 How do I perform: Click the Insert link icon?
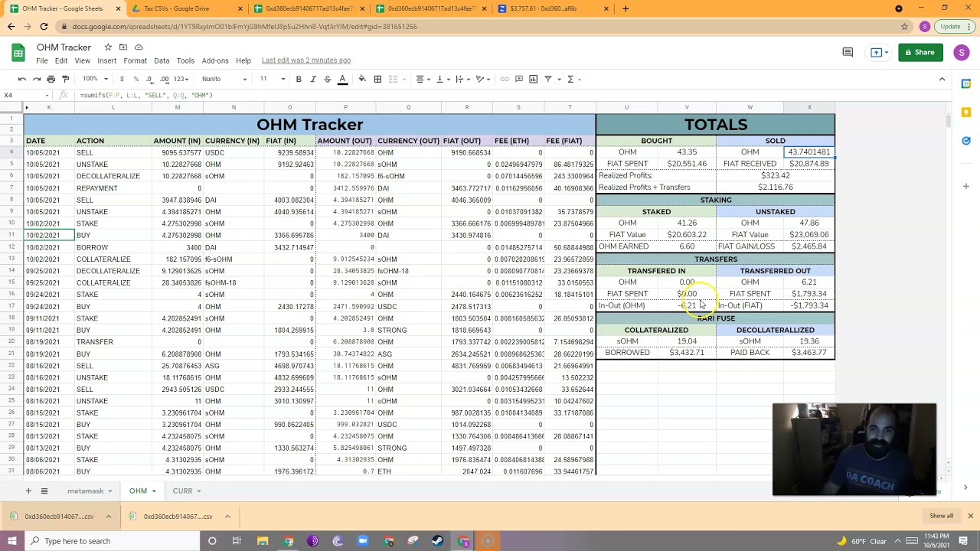tap(505, 79)
